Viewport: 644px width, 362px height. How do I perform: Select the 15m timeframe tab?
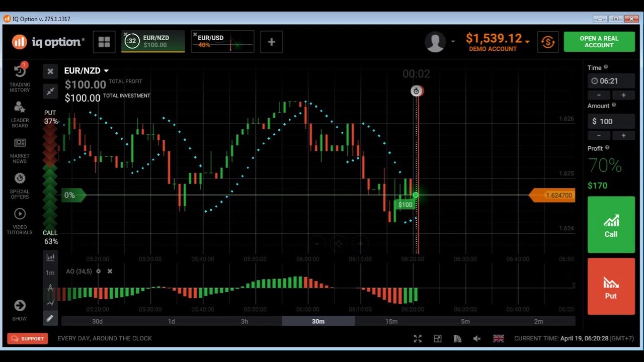[391, 321]
